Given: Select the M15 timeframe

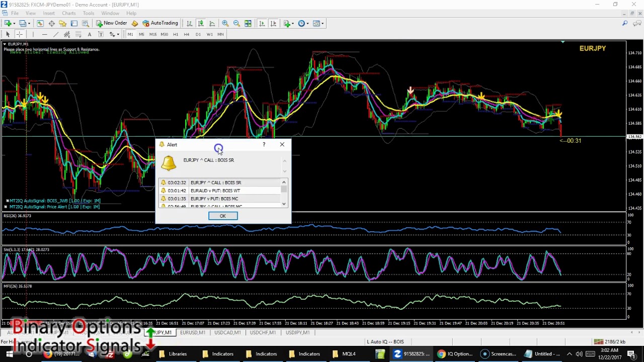Looking at the screenshot, I should 153,34.
